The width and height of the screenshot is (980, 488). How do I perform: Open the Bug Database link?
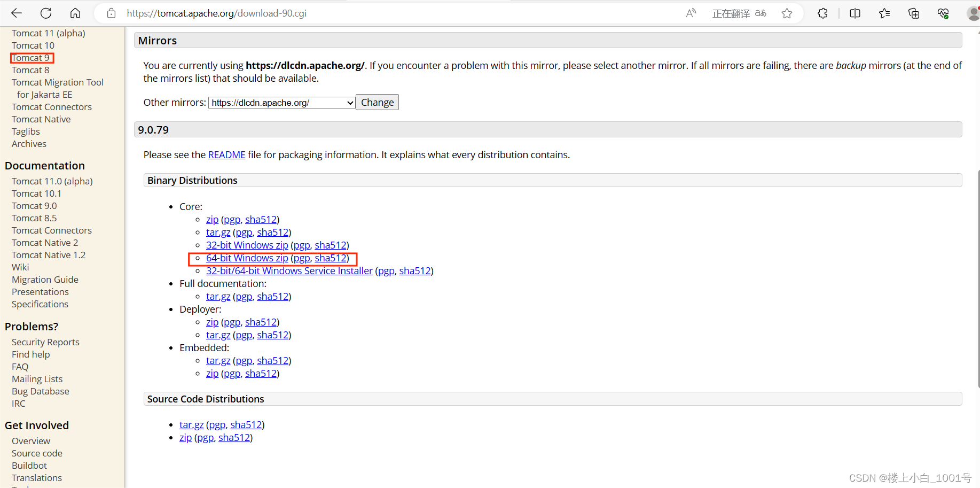click(x=41, y=391)
